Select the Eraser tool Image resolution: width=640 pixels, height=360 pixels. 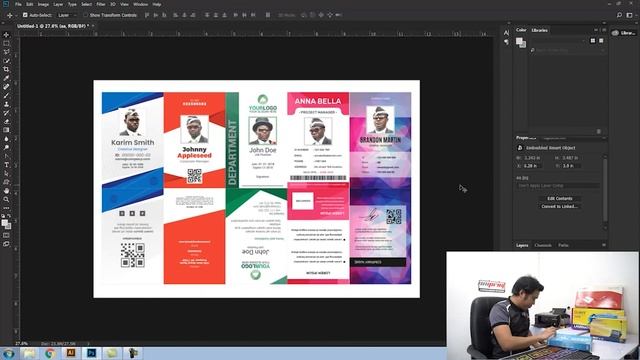tap(6, 121)
